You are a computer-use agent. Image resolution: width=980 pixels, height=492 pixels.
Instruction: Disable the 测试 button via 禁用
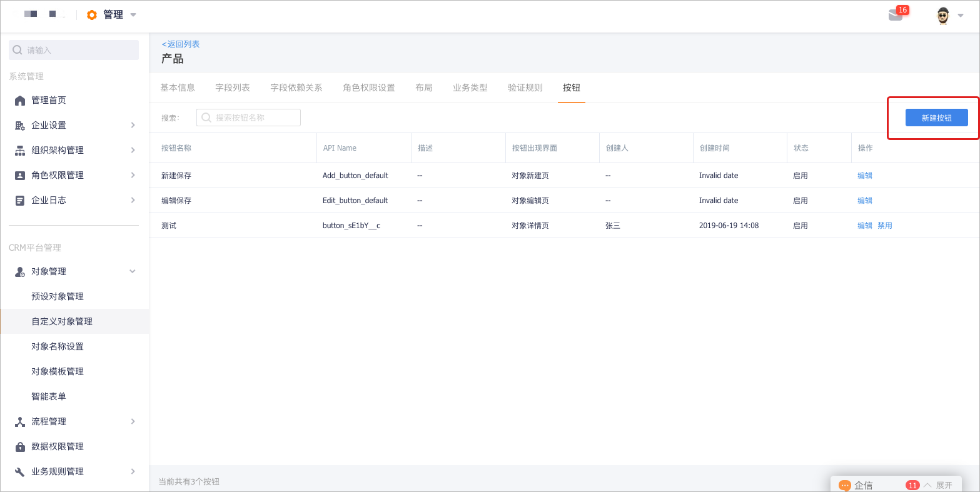pos(885,226)
